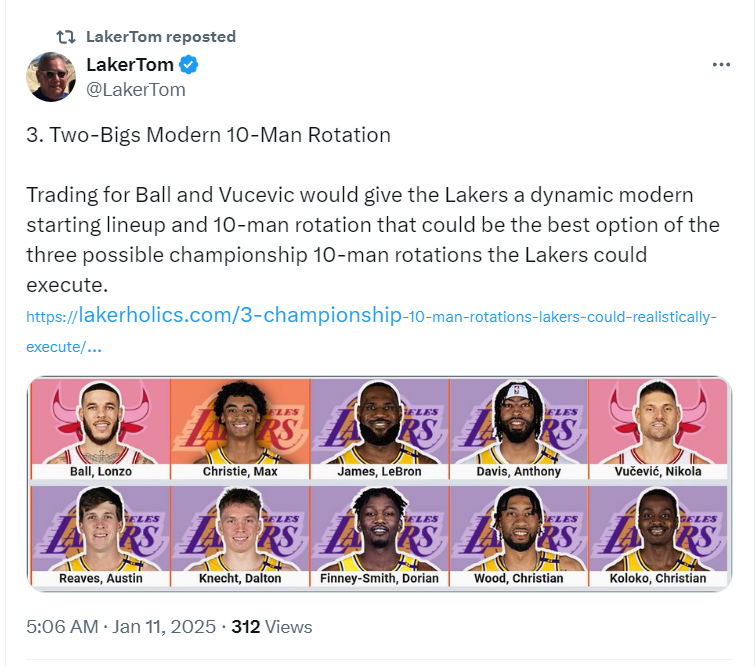Click Max Christie's player card
The image size is (756, 666).
(240, 429)
